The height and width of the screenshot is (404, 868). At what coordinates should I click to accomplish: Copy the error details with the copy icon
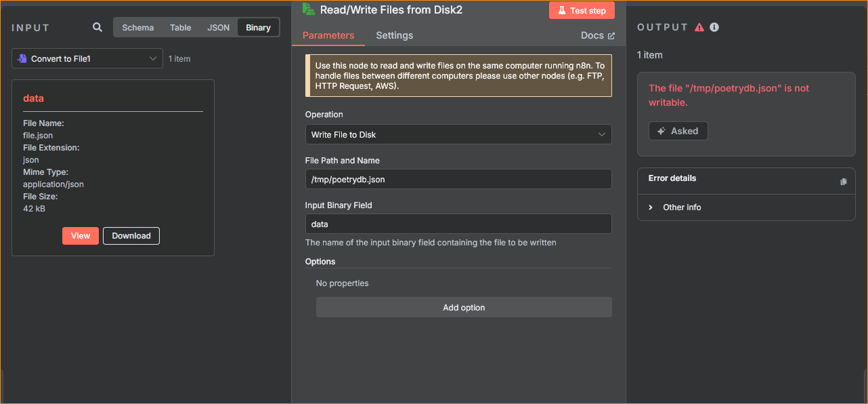tap(843, 182)
